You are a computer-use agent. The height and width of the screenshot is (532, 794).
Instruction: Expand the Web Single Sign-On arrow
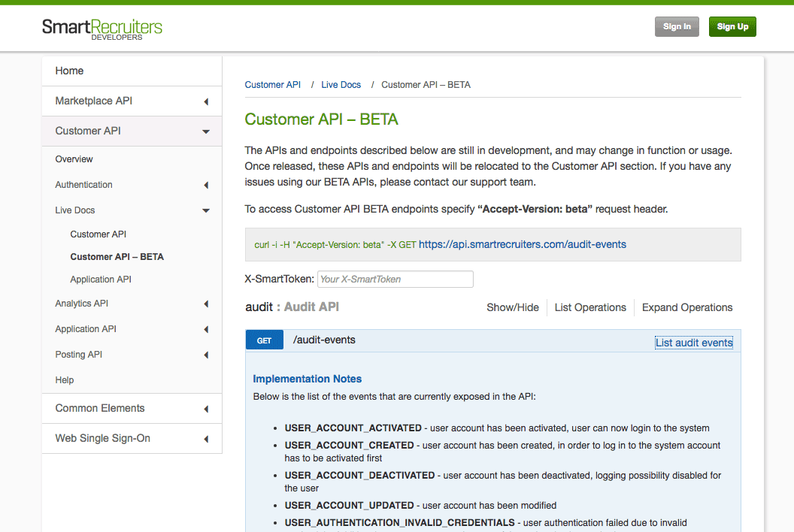tap(206, 439)
